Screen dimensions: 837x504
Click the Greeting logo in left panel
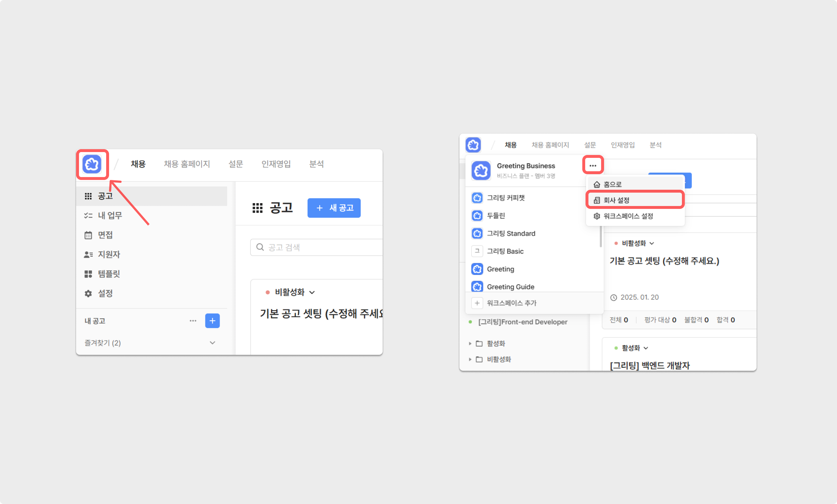(92, 164)
